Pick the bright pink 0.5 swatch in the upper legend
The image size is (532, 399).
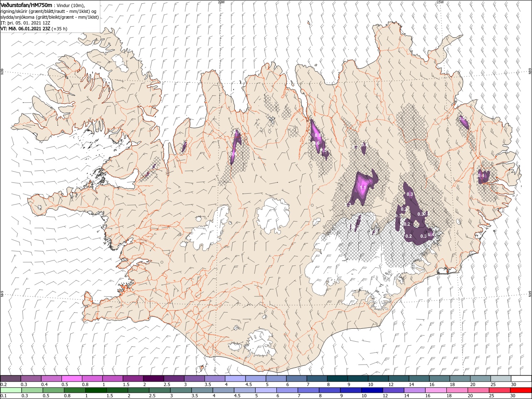tap(71, 378)
